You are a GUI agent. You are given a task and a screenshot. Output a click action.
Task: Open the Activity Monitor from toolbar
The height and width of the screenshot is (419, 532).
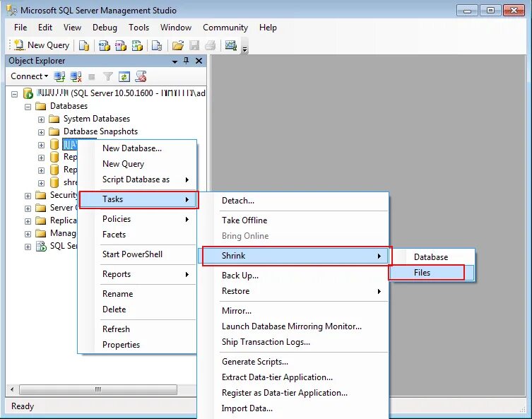[x=231, y=45]
